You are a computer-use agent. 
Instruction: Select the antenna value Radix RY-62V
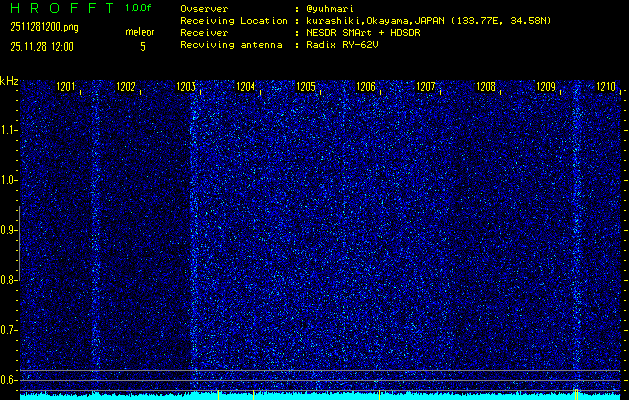click(x=342, y=45)
